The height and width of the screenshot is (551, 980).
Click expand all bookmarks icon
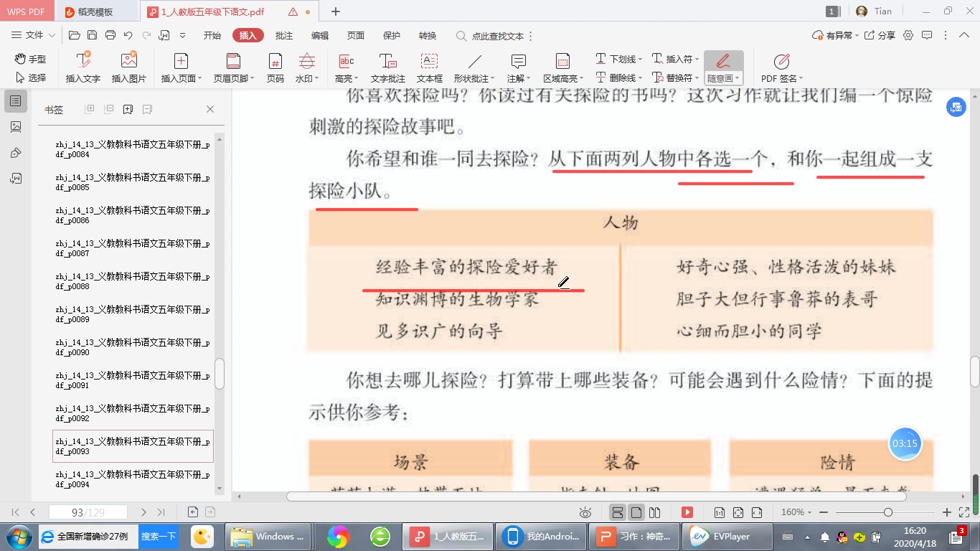90,109
